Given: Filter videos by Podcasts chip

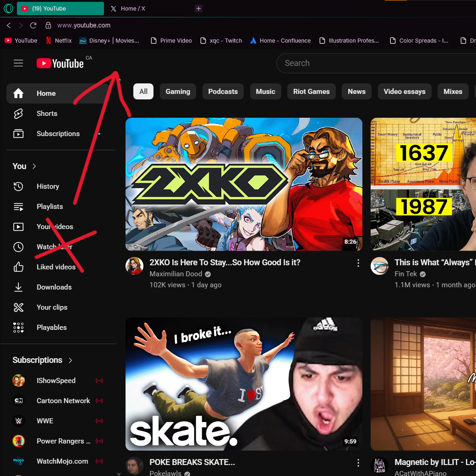Looking at the screenshot, I should click(x=223, y=92).
